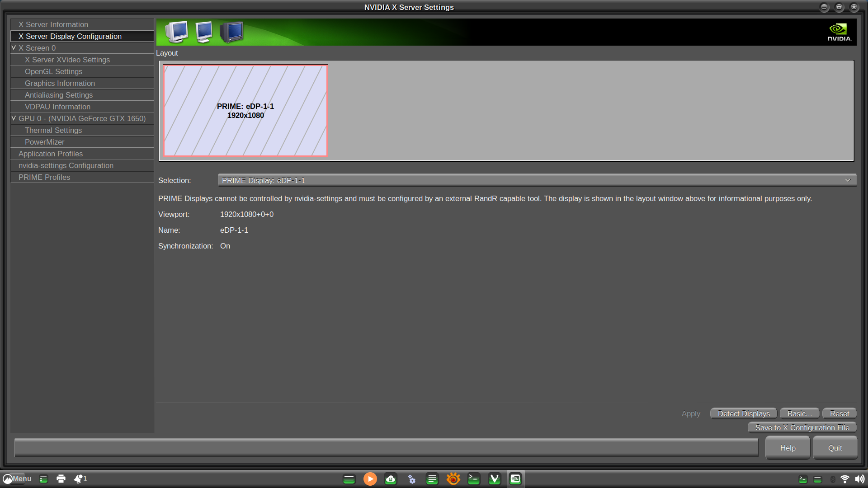Click the Name value eDP-1-1
Image resolution: width=868 pixels, height=488 pixels.
[x=234, y=230]
